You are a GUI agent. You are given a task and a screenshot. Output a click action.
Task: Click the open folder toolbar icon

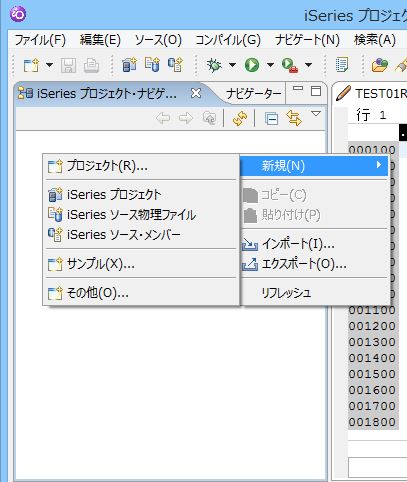(380, 65)
